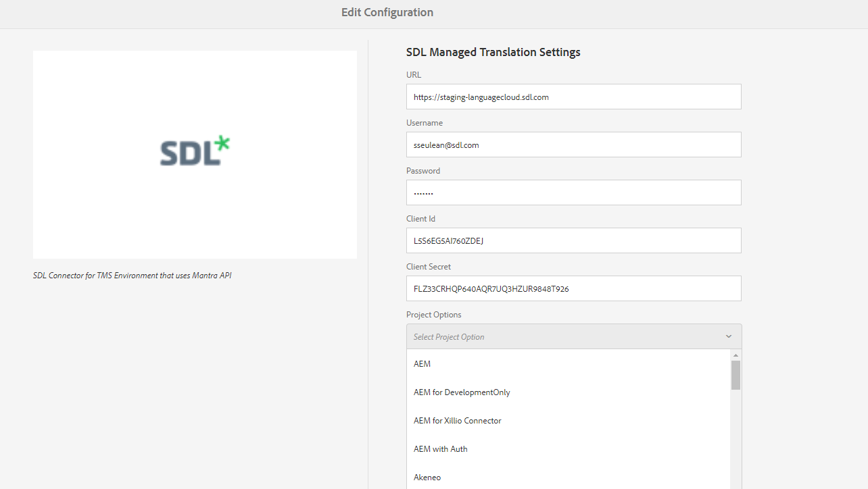Click the dropdown list scroll-up arrow
The width and height of the screenshot is (868, 489).
[x=736, y=355]
